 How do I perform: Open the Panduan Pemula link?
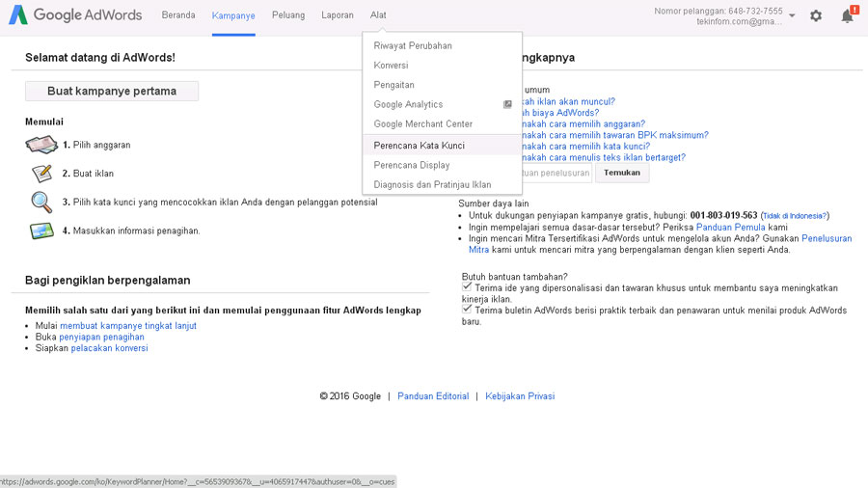click(731, 228)
